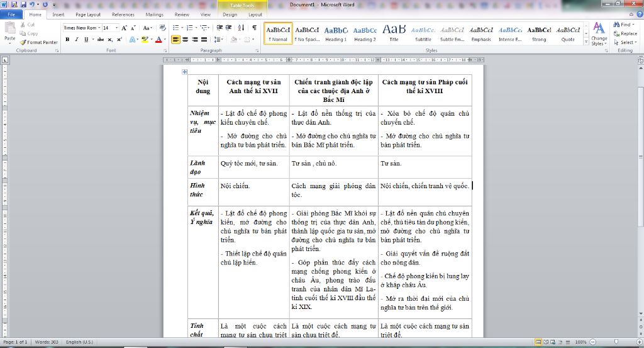Apply subscript formatting
Viewport: 644px width, 348px height.
(110, 40)
